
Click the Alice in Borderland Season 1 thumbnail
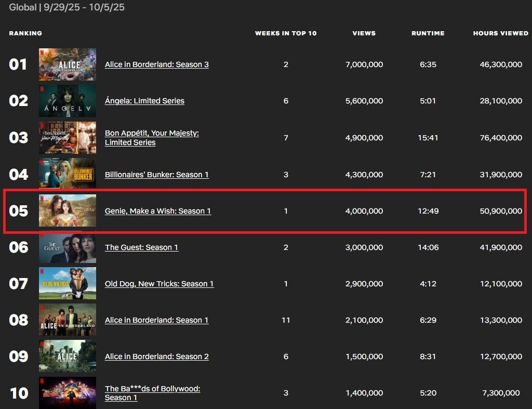coord(67,320)
